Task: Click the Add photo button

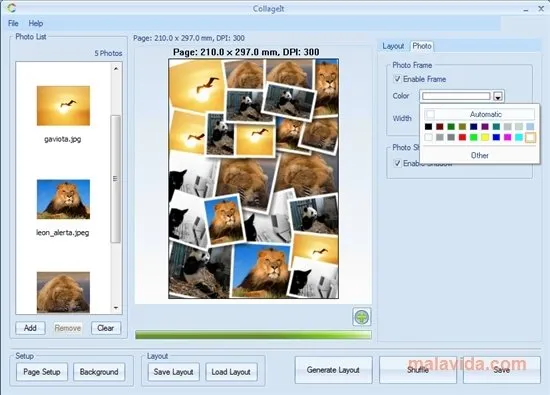Action: coord(30,328)
